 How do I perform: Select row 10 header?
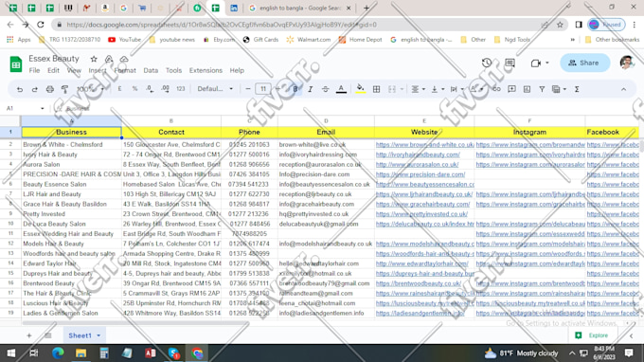click(x=10, y=224)
